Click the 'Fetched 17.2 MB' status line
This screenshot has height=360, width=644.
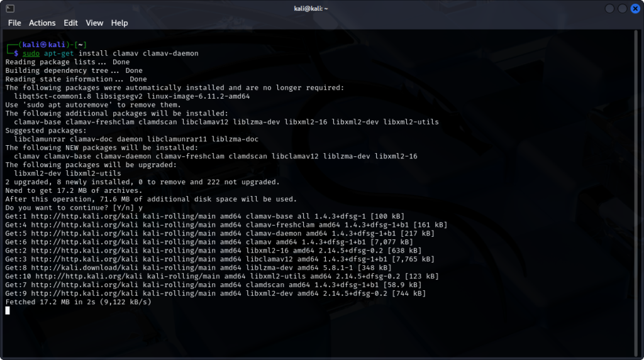tap(78, 302)
